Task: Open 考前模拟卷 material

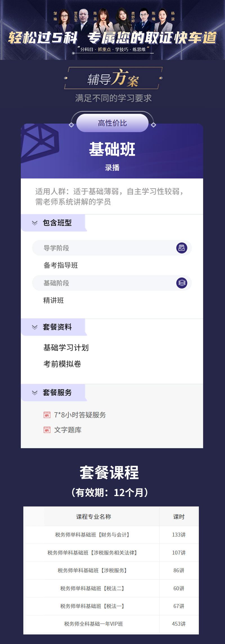Action: click(62, 364)
